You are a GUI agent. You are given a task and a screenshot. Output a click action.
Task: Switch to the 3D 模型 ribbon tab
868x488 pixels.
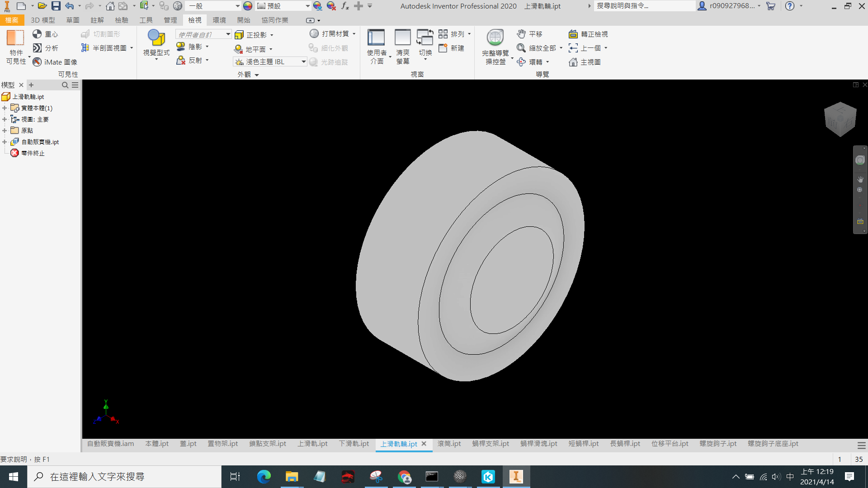43,20
